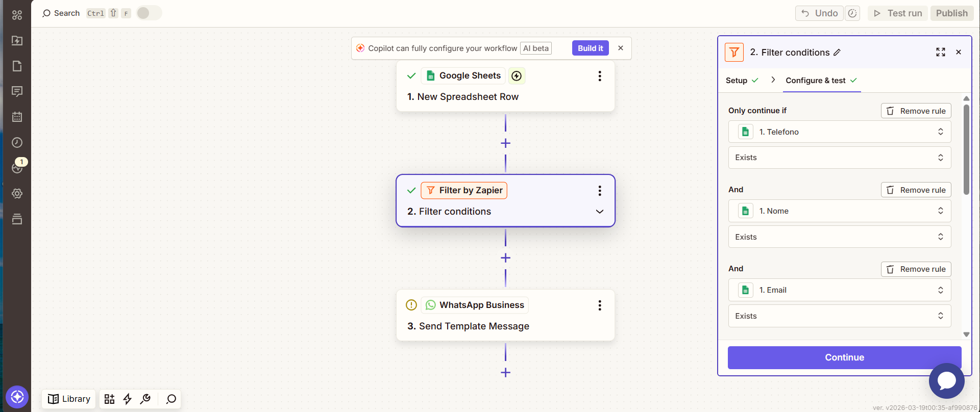Screen dimensions: 980x412
Task: Toggle the switch next to the Search bar
Action: click(149, 13)
